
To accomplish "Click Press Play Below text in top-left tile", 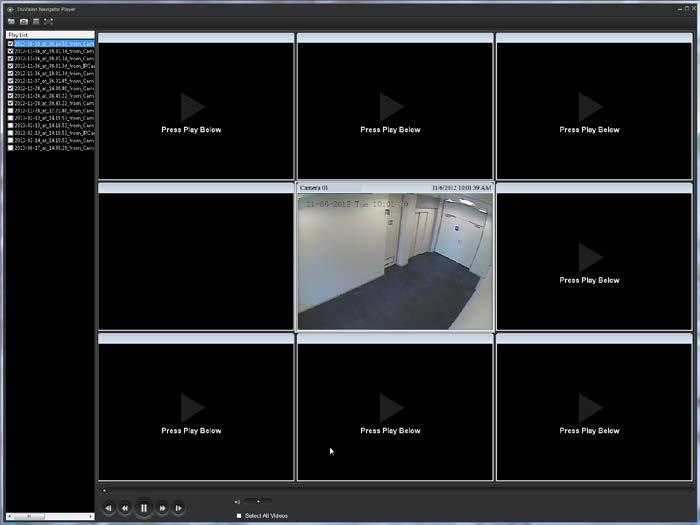I will (192, 130).
